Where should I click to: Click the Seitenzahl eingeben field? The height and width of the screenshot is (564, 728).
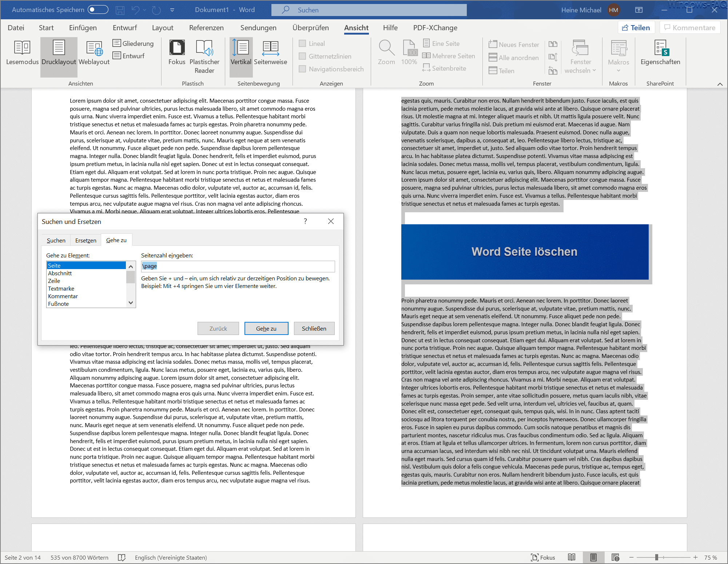coord(238,266)
